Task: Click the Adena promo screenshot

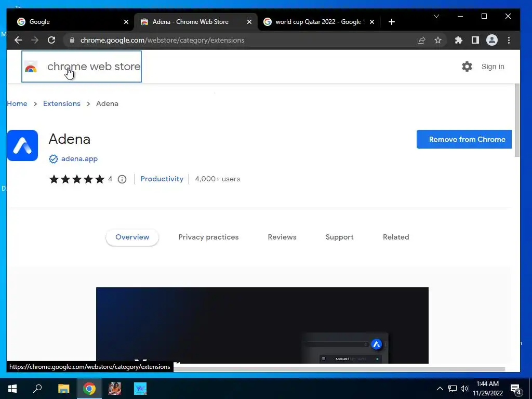Action: pos(262,325)
